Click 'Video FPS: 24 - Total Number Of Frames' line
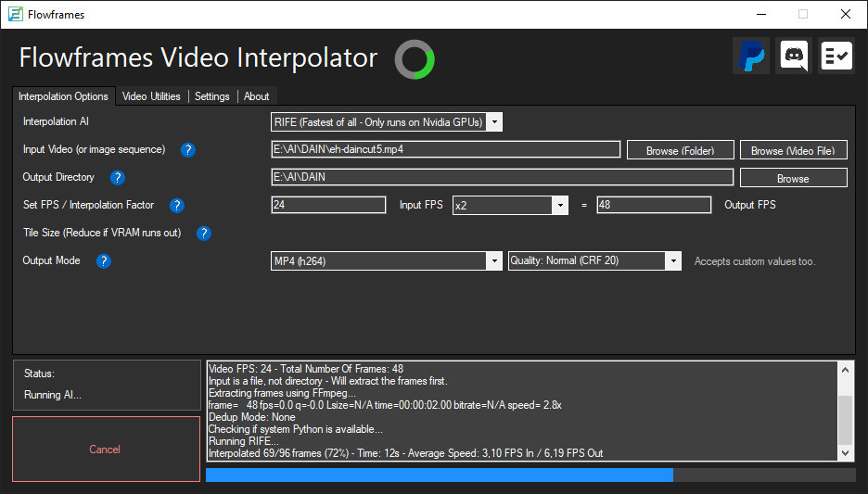868x494 pixels. click(306, 369)
